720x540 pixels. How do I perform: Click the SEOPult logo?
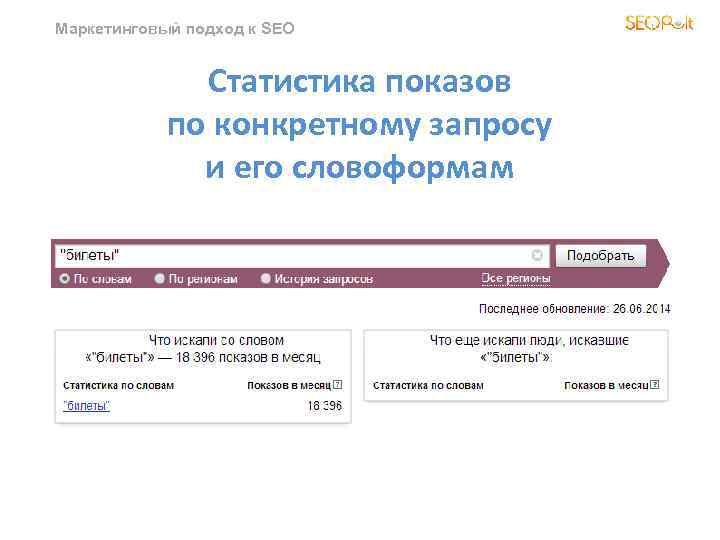[x=659, y=22]
